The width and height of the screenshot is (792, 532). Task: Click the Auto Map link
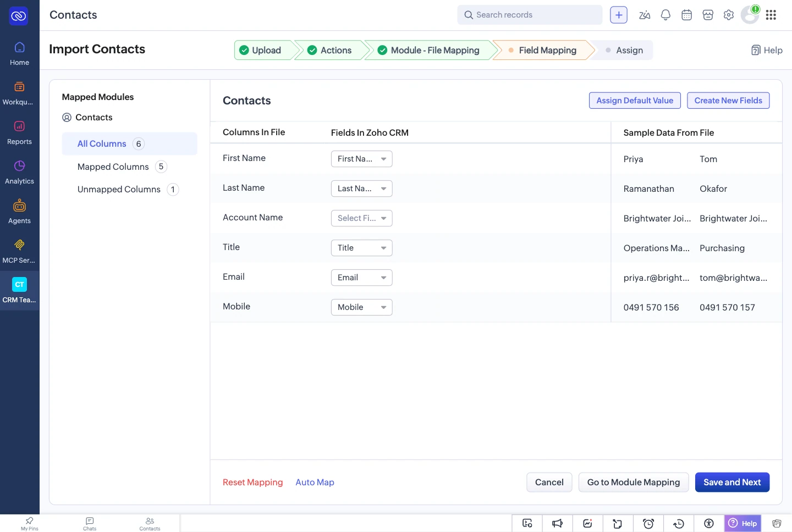(315, 482)
